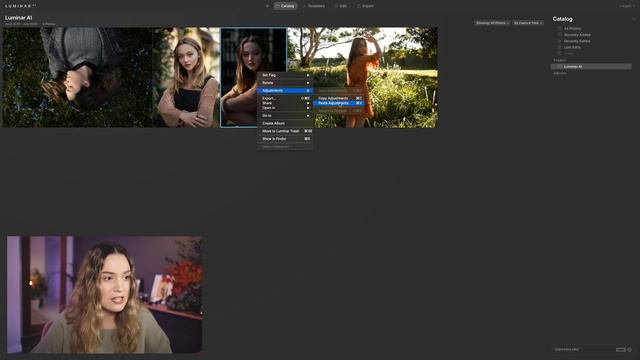640x360 pixels.
Task: Choose Create Album in context menu
Action: click(285, 123)
